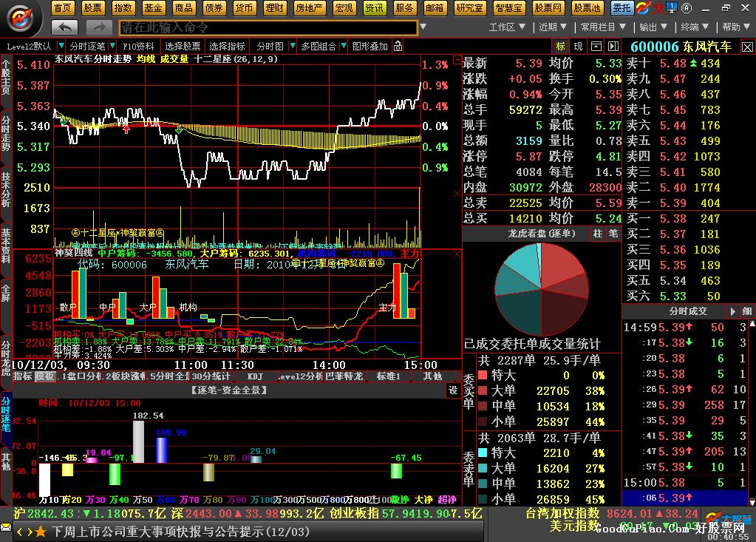756x542 pixels.
Task: Expand the Level2默认 dropdown arrow
Action: [x=61, y=47]
